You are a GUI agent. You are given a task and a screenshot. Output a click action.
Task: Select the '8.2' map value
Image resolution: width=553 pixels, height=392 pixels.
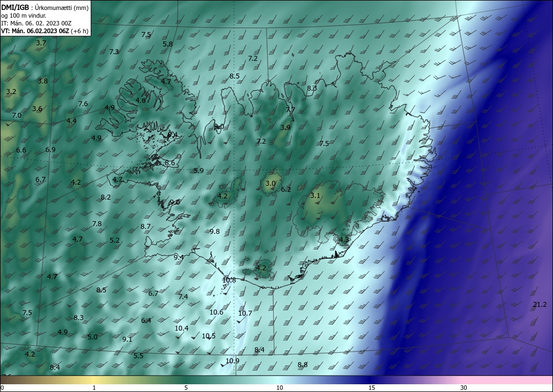[106, 197]
